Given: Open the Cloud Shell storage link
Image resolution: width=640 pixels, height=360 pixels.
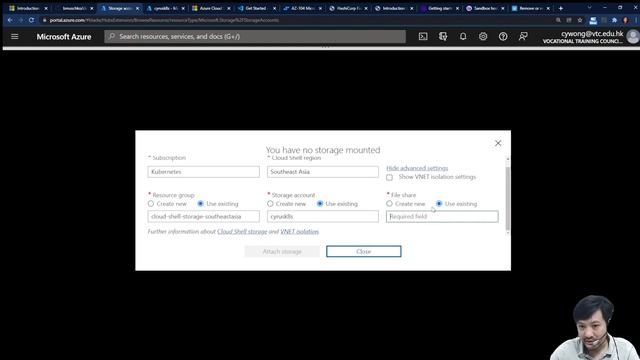Looking at the screenshot, I should click(242, 231).
